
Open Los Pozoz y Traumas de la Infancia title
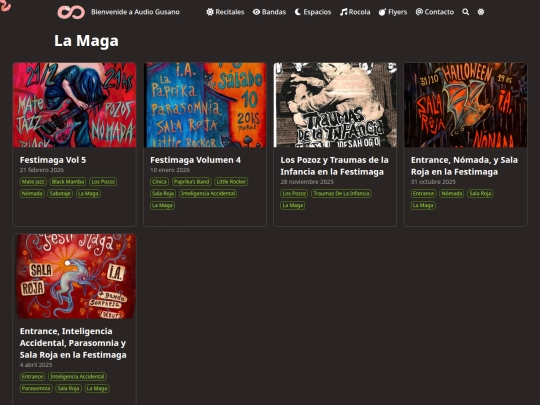coord(334,166)
